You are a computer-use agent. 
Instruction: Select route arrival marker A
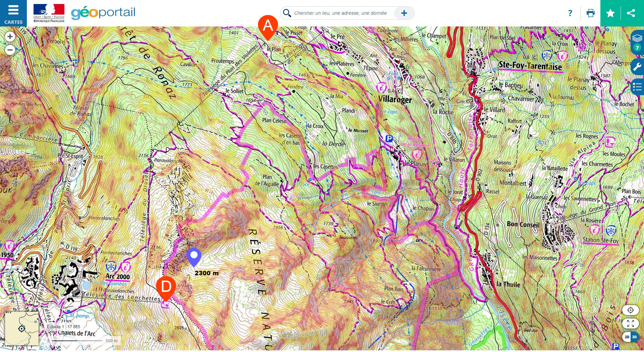(268, 27)
